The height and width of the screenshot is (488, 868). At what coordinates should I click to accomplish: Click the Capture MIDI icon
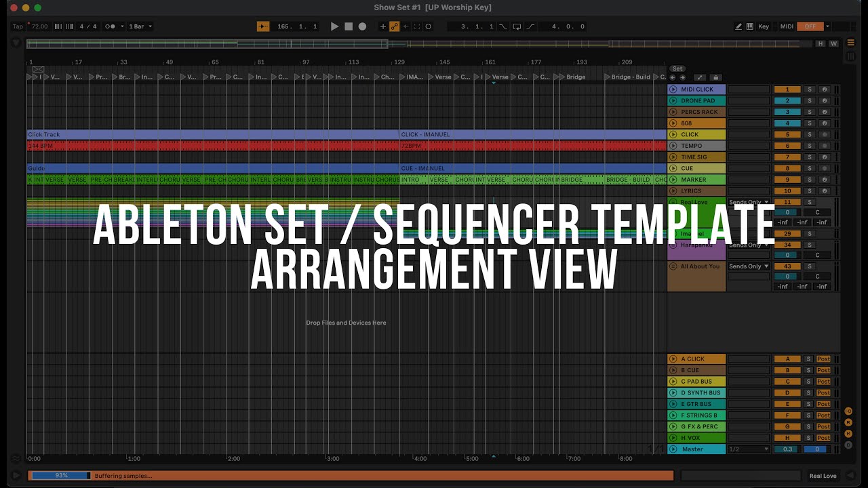[417, 26]
